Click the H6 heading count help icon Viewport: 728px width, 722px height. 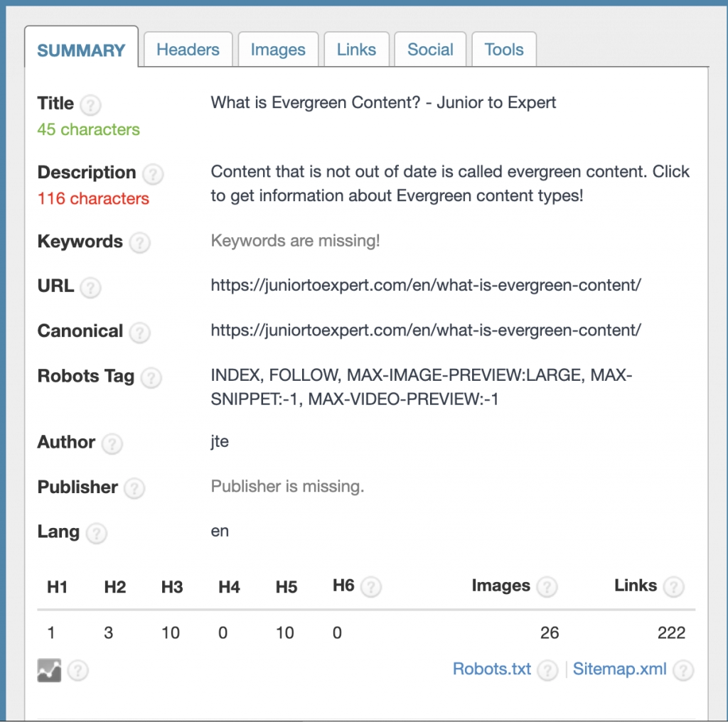373,587
